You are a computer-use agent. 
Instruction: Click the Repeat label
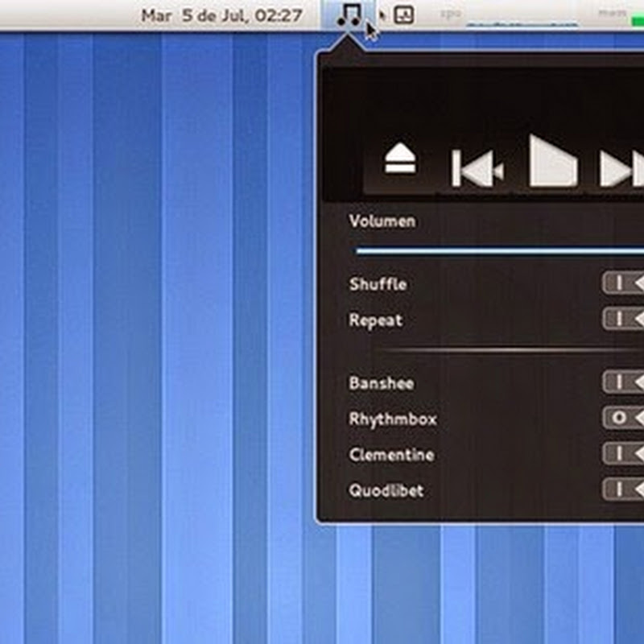coord(375,320)
